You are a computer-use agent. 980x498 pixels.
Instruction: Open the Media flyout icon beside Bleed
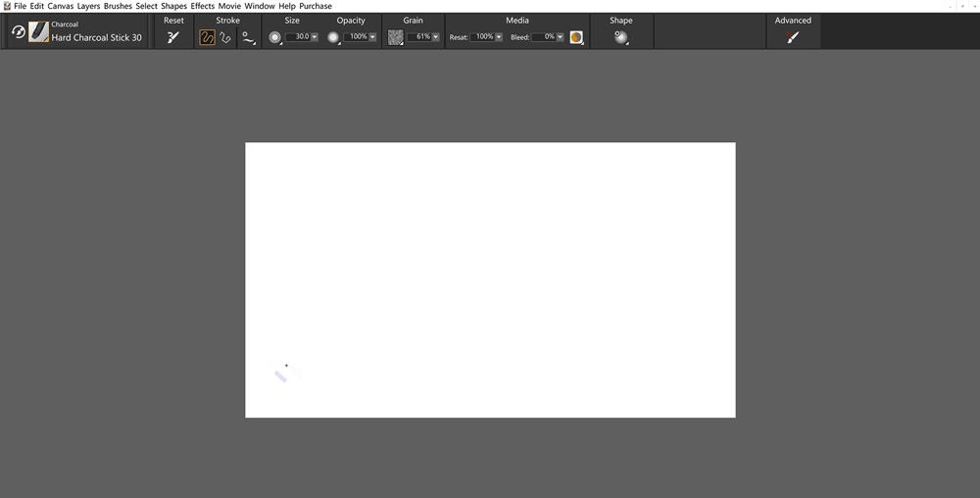[x=576, y=37]
